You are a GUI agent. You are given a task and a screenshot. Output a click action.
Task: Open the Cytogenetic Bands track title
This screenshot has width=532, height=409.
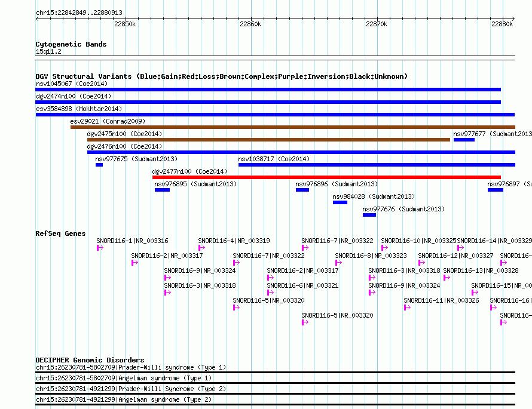pyautogui.click(x=71, y=44)
